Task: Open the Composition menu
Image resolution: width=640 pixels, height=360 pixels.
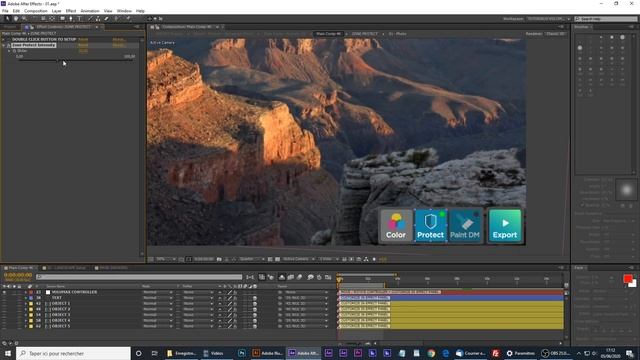Action: point(36,11)
